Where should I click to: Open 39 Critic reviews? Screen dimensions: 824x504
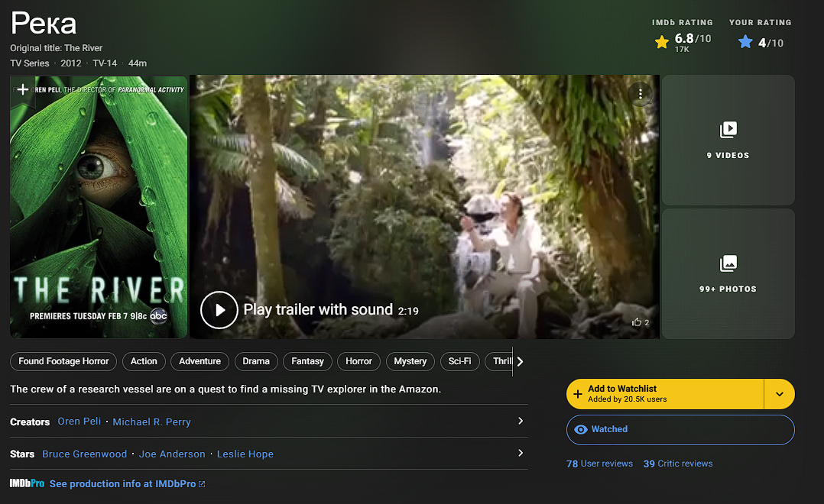tap(678, 464)
